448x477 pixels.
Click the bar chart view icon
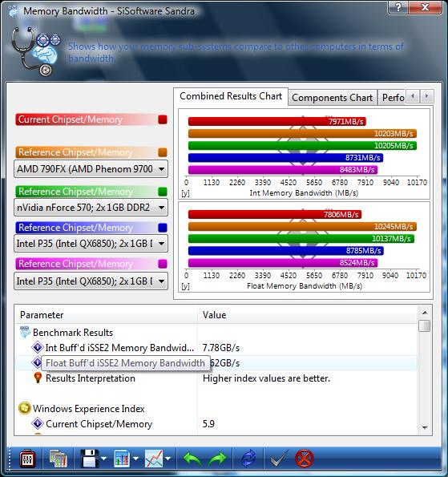(123, 459)
